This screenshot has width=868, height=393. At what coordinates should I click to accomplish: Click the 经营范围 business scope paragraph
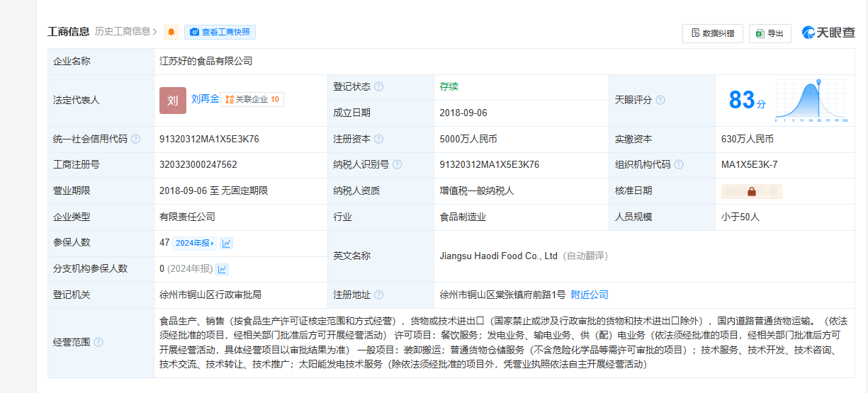point(504,343)
